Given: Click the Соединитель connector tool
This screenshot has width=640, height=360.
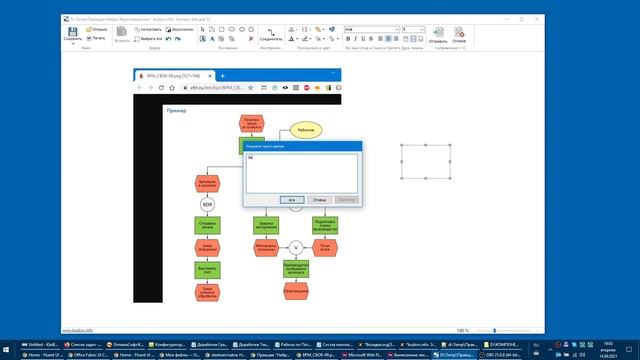Looking at the screenshot, I should (x=271, y=34).
